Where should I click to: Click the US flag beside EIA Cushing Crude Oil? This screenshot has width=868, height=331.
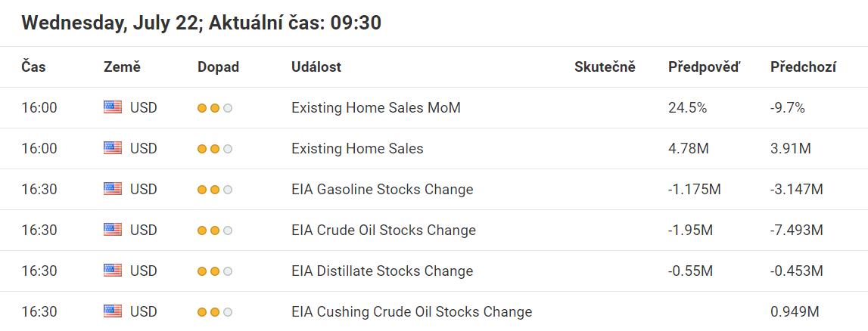pos(112,311)
